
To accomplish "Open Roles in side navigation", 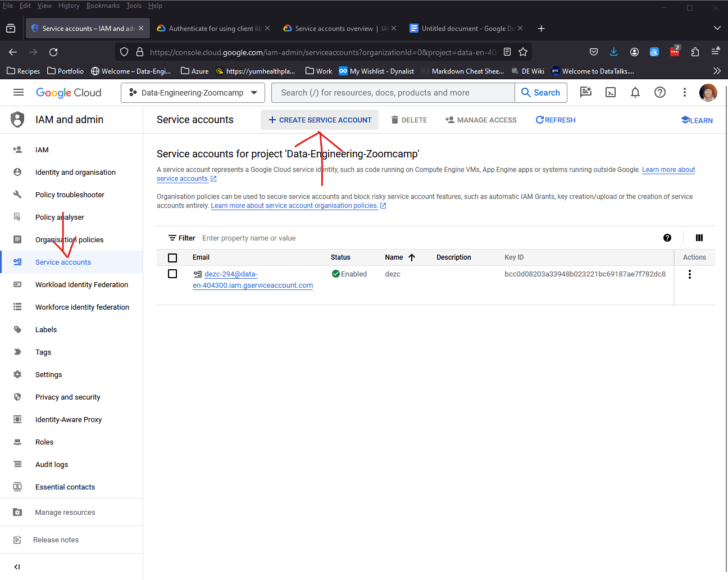I will tap(71, 442).
